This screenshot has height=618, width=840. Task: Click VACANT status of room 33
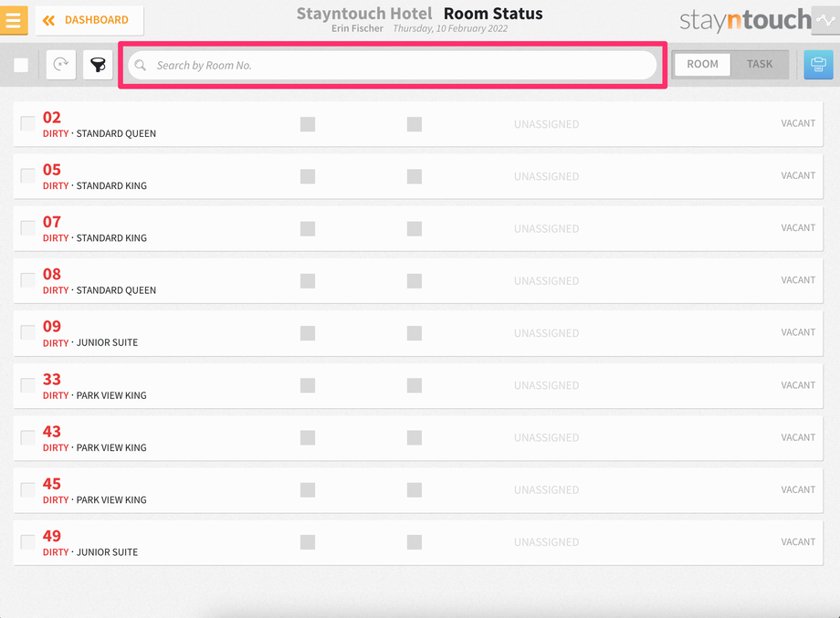[798, 385]
